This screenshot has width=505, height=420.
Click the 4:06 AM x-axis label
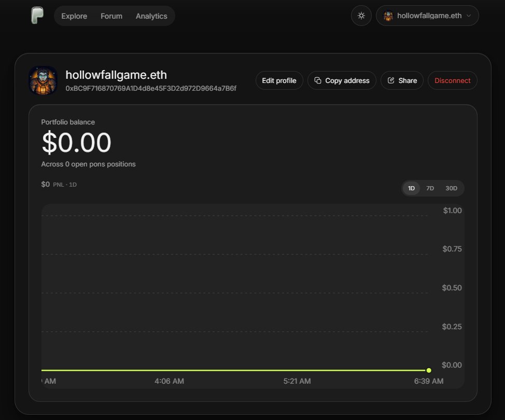tap(169, 381)
